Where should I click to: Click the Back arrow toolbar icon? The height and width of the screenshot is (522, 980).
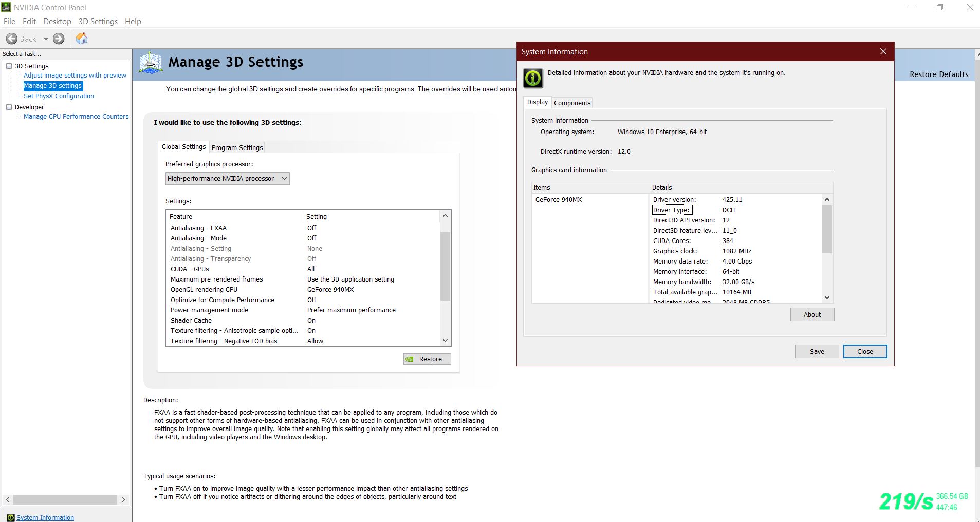(12, 39)
